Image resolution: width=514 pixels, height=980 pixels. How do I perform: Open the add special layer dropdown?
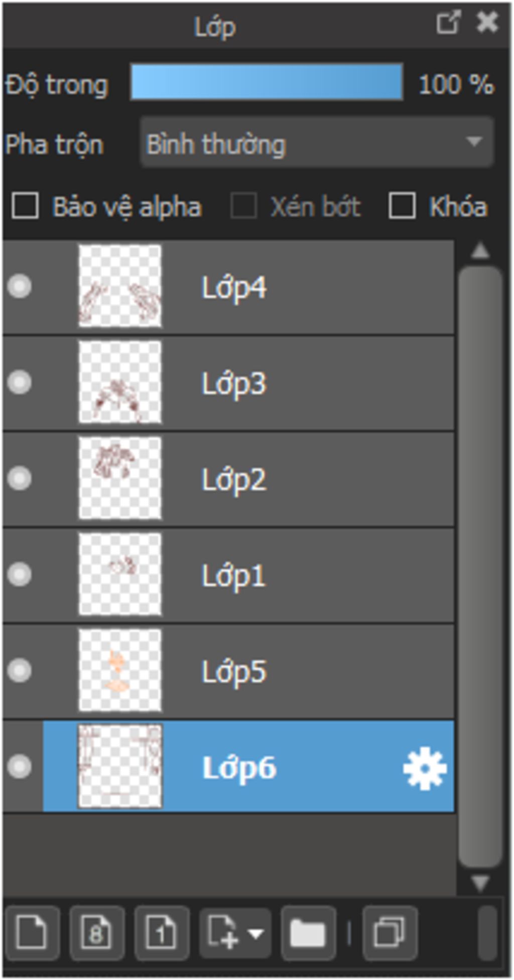[x=236, y=933]
